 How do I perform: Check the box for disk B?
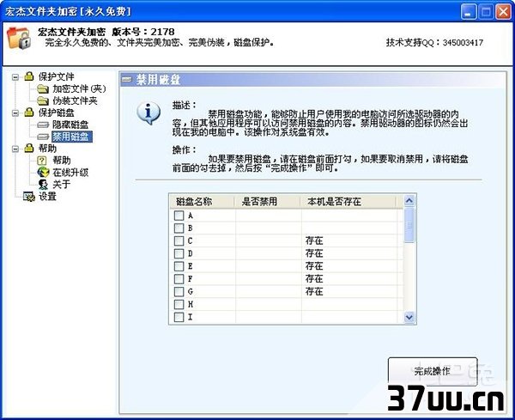(179, 228)
